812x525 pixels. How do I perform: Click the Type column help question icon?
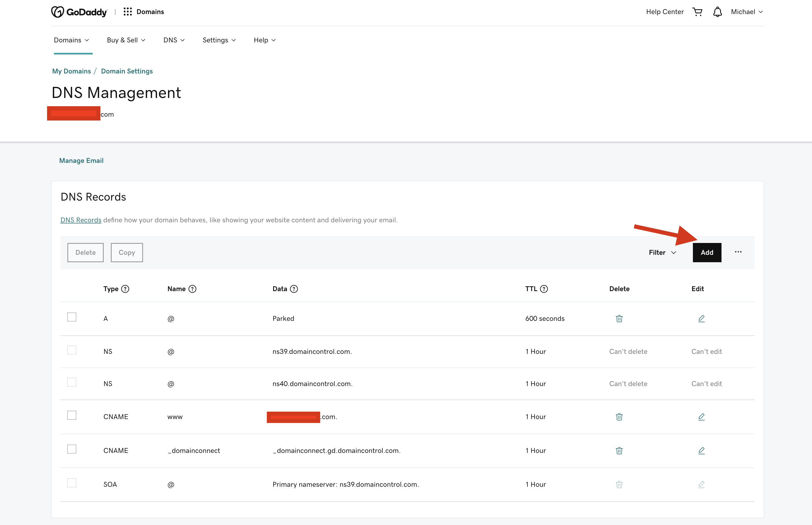click(x=125, y=289)
